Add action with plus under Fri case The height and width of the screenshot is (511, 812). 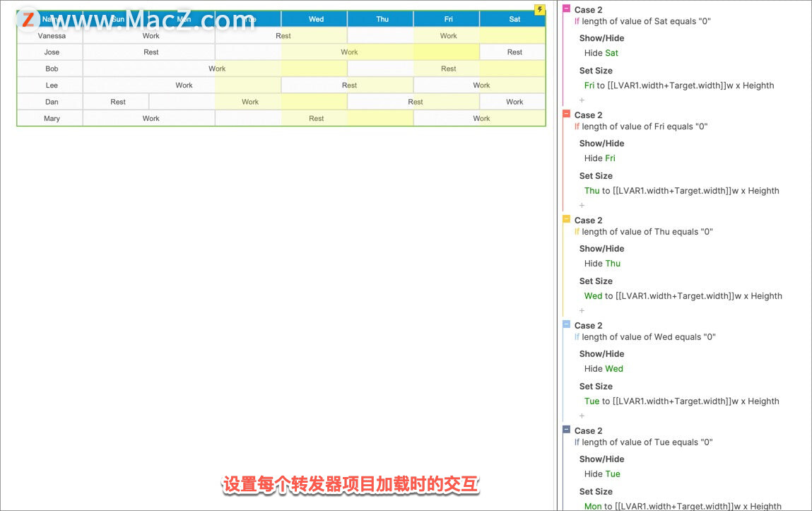pos(582,205)
